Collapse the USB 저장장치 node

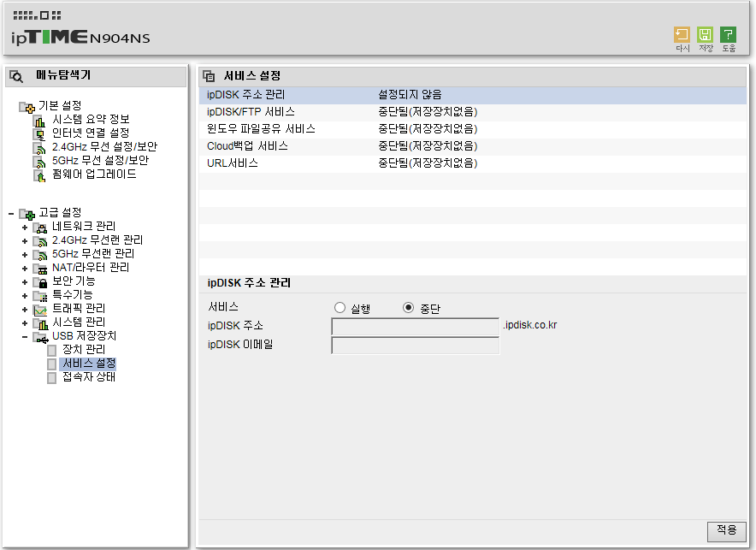pyautogui.click(x=25, y=336)
